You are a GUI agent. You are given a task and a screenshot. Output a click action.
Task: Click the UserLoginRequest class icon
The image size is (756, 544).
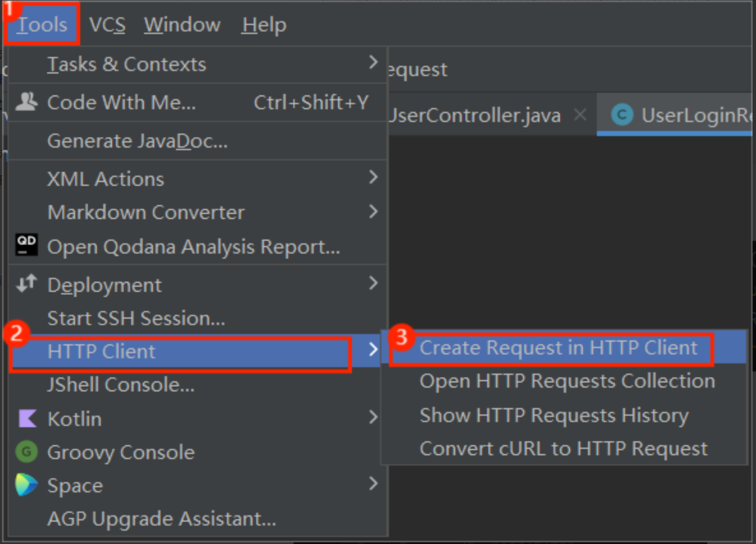(622, 115)
